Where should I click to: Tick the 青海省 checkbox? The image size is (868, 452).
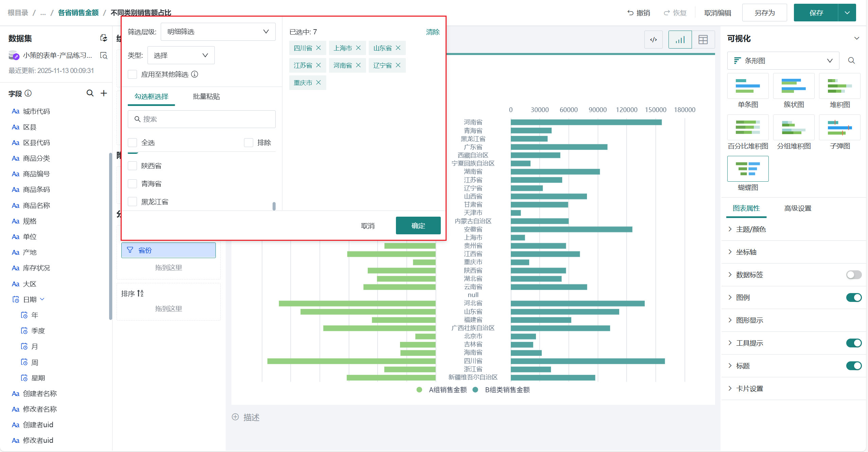(132, 184)
